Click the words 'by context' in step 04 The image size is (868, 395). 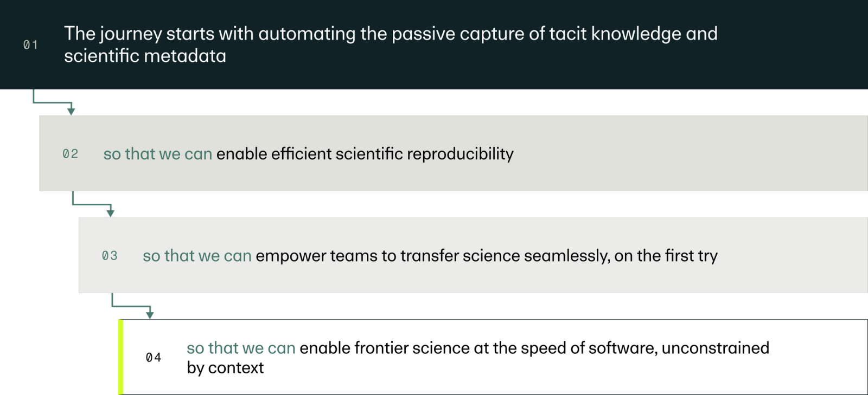point(225,368)
